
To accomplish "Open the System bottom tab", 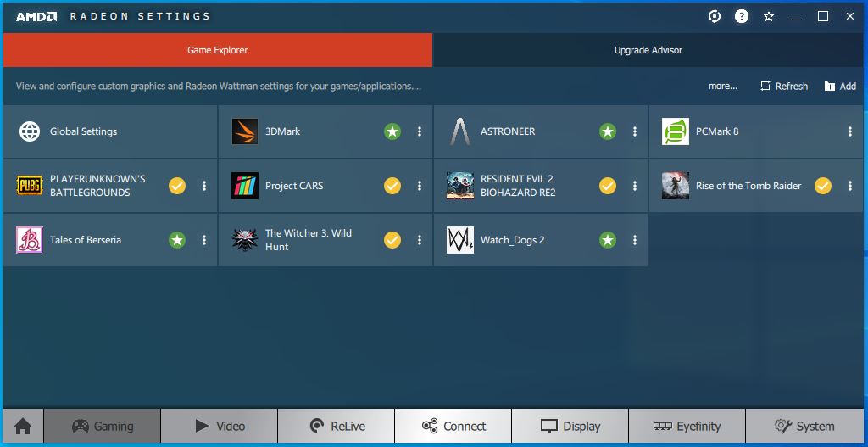I will (x=804, y=426).
